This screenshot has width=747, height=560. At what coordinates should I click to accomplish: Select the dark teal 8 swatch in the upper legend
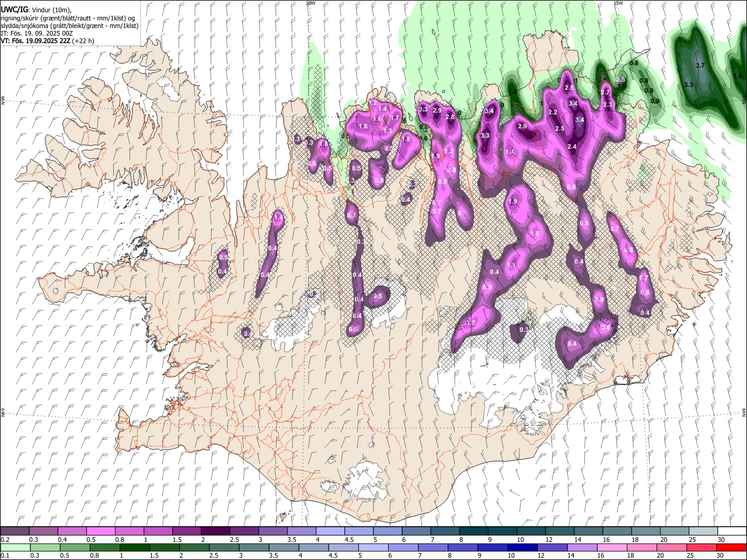(x=473, y=531)
